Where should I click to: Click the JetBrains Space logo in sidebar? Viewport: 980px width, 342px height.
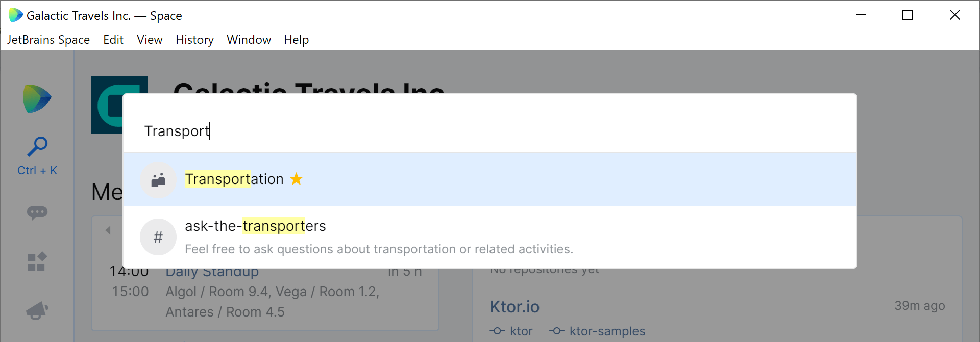tap(37, 98)
